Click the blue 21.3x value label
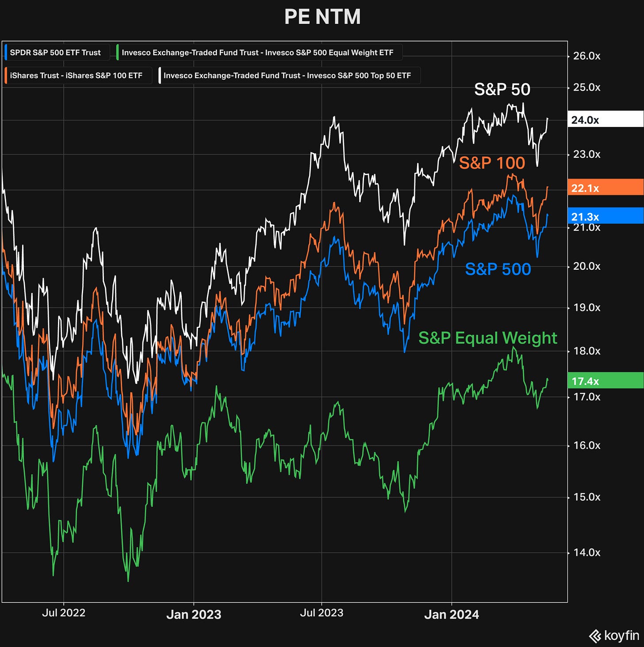644x647 pixels. click(x=606, y=217)
